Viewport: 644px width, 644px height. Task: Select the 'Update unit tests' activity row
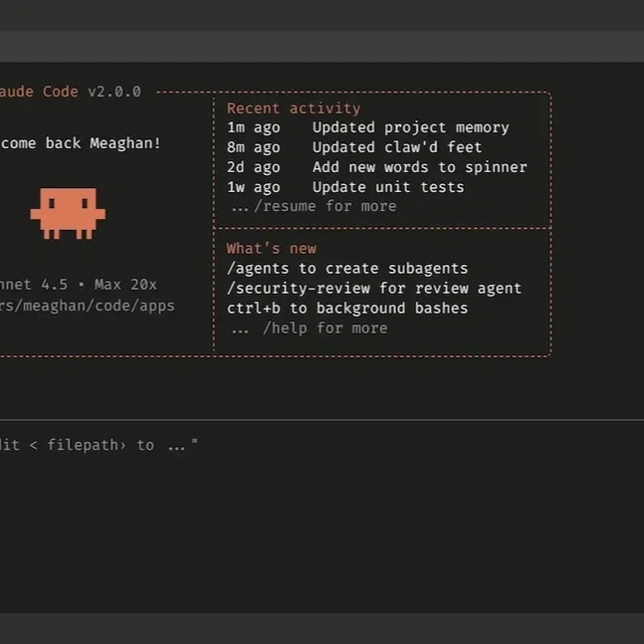point(345,187)
